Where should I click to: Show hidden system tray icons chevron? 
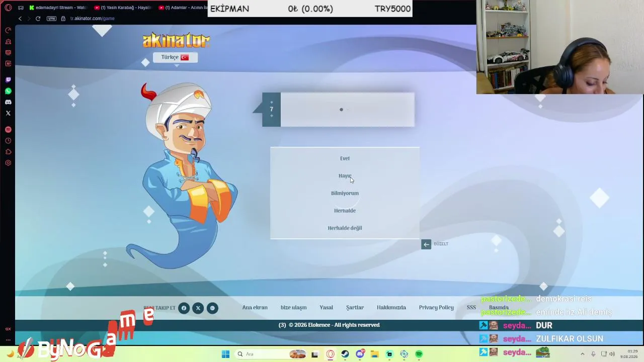pos(583,354)
